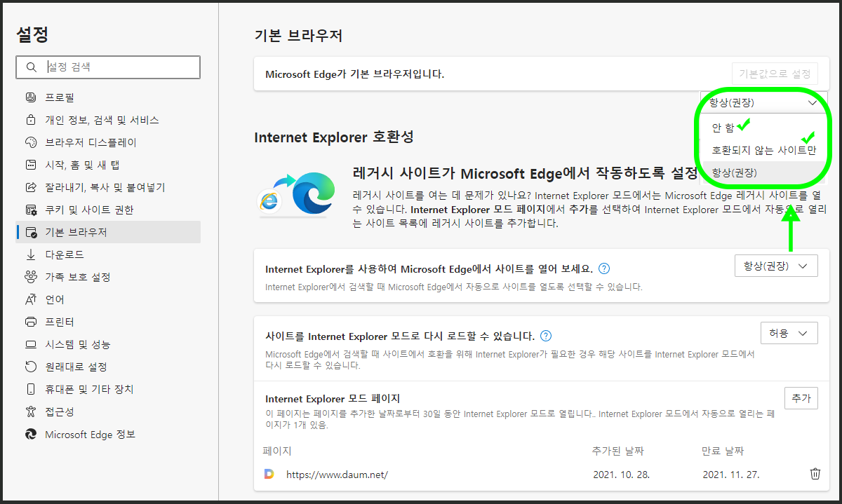
Task: Click the family safety icon
Action: [30, 277]
